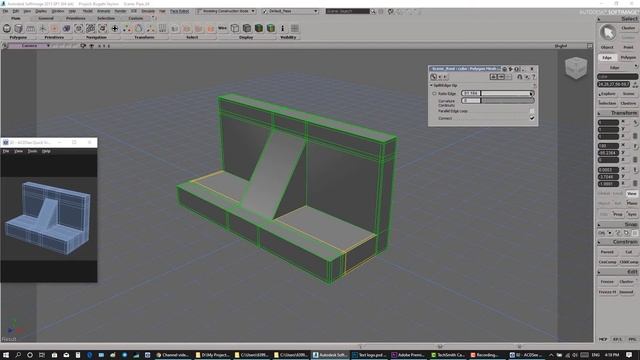Click the Edge selection filter button
Screen dimensions: 640x360
[x=607, y=58]
